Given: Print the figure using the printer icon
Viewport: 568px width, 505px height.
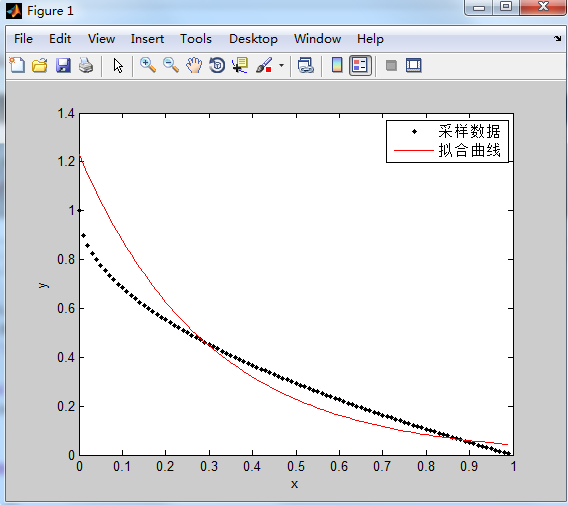Looking at the screenshot, I should click(x=86, y=66).
